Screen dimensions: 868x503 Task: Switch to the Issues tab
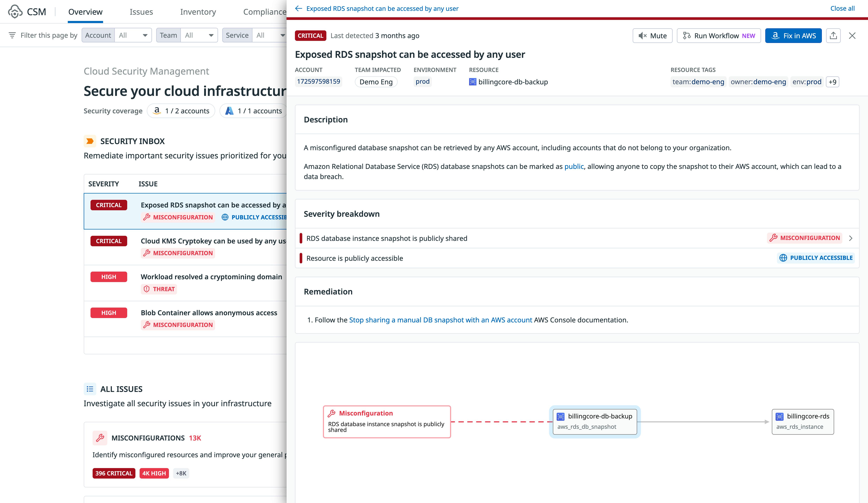(141, 11)
